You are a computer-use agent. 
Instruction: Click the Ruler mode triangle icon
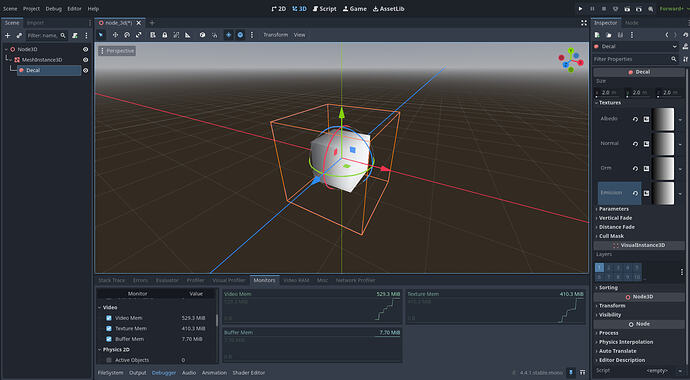pyautogui.click(x=188, y=35)
